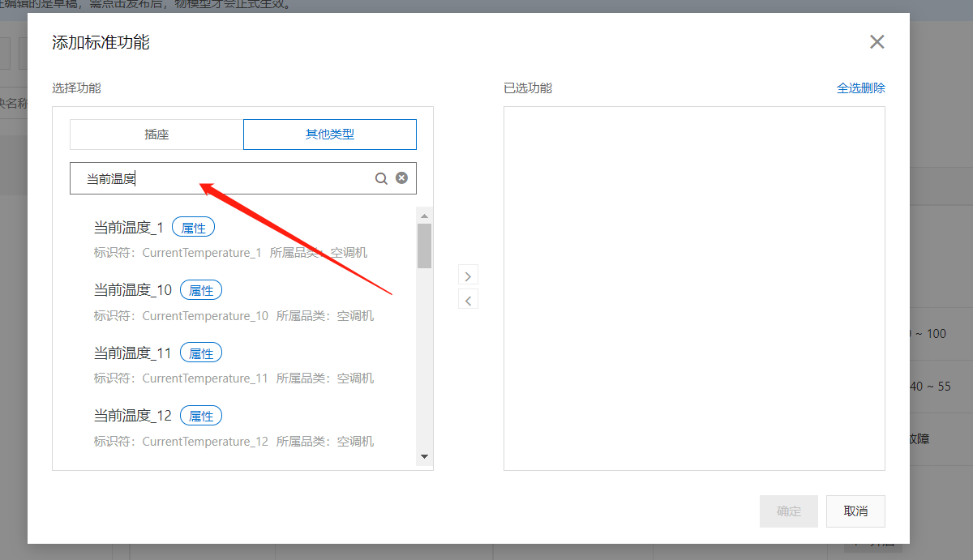Select the 当前温度_1 function entry
973x560 pixels.
(127, 227)
